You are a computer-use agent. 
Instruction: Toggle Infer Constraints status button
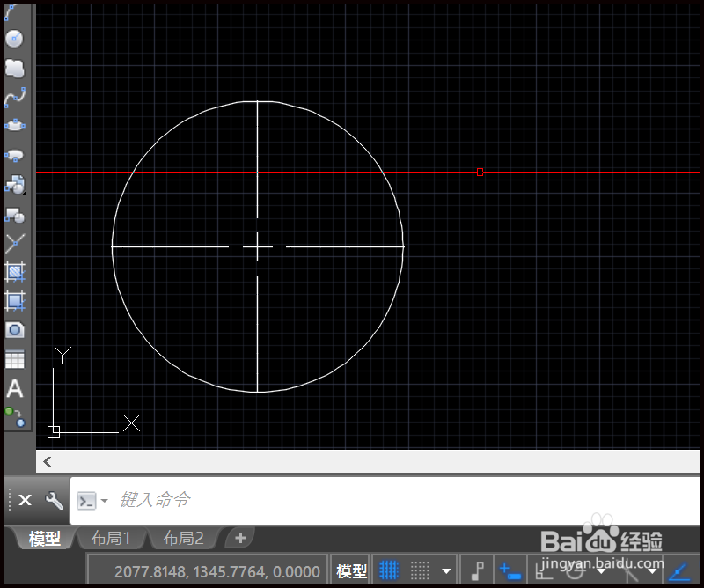477,571
